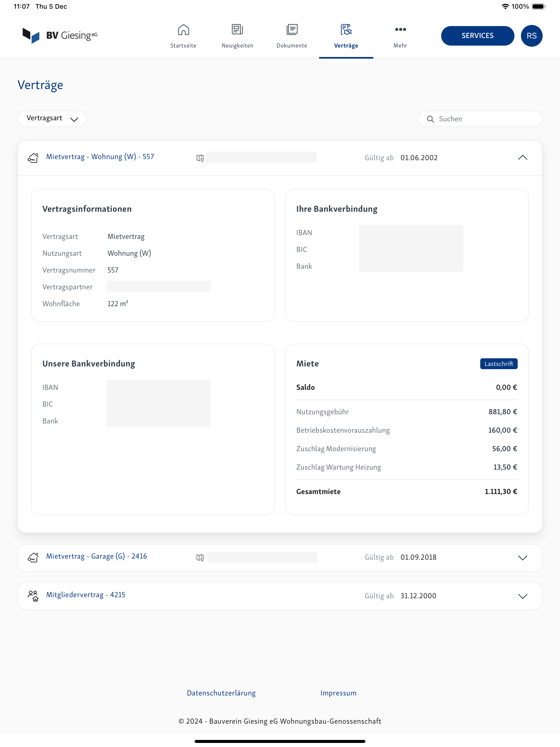Click the house-key icon of Wohnung contract 557
Image resolution: width=560 pixels, height=747 pixels.
pyautogui.click(x=33, y=158)
